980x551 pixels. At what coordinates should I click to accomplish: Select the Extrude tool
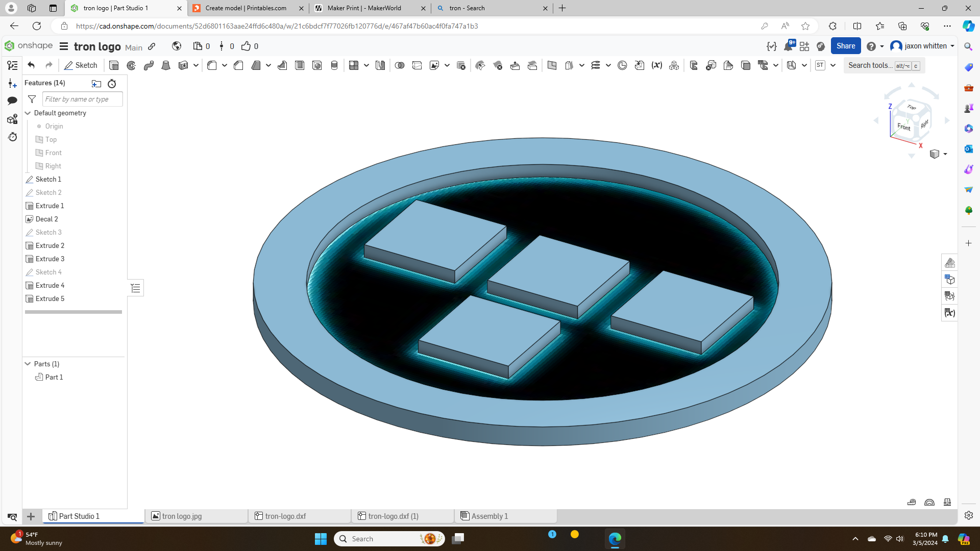(x=114, y=65)
